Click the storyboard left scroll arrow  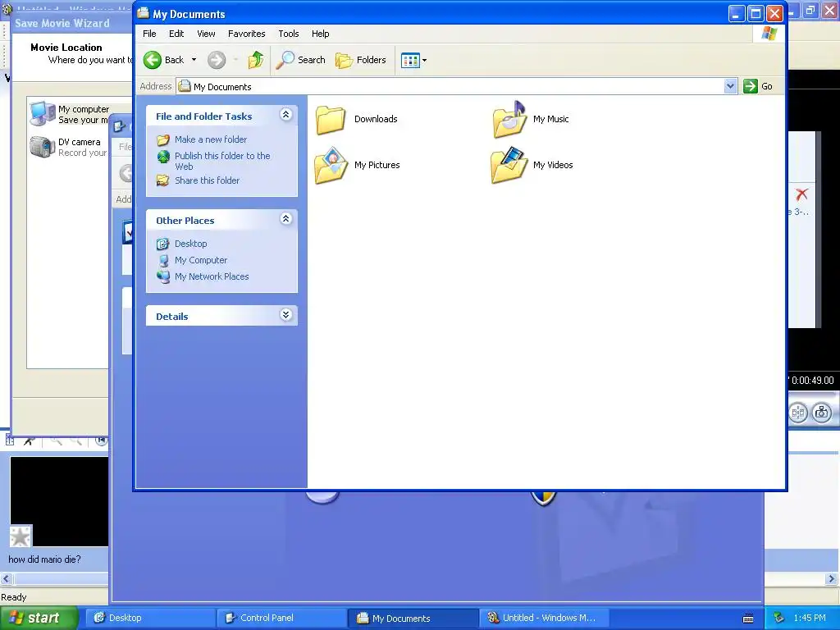(x=7, y=579)
